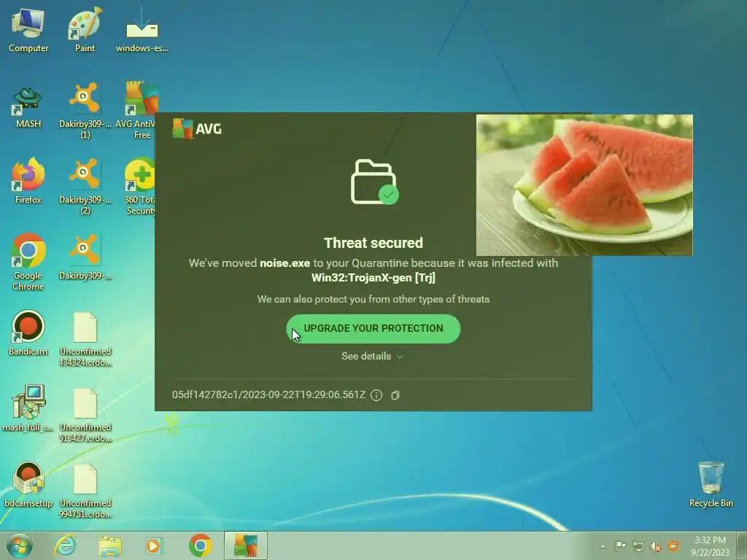Launch Firefox from the desktop
This screenshot has width=747, height=560.
(28, 181)
